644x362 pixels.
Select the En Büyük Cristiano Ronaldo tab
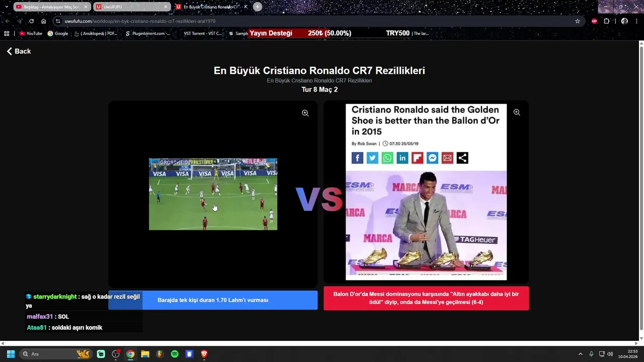211,7
